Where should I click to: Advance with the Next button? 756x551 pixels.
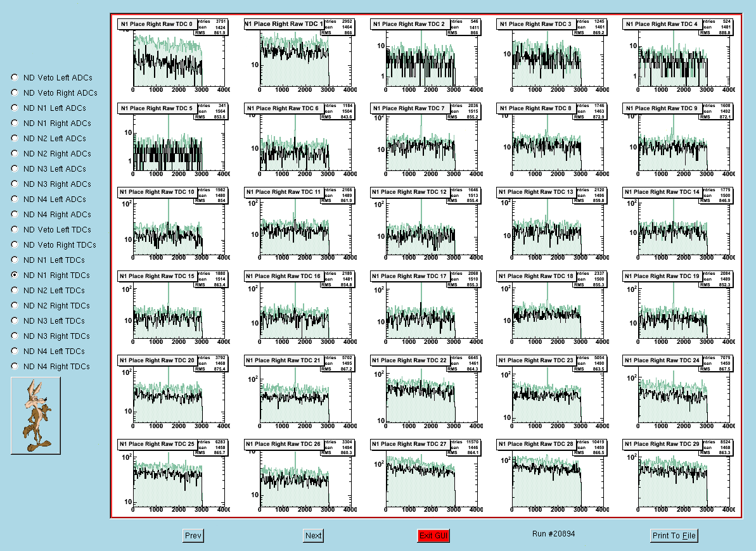314,536
